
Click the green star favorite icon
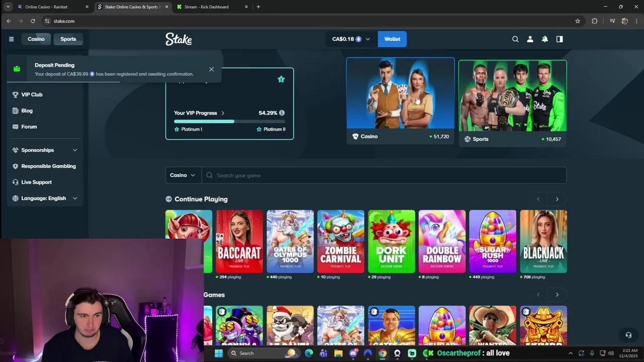pyautogui.click(x=281, y=79)
